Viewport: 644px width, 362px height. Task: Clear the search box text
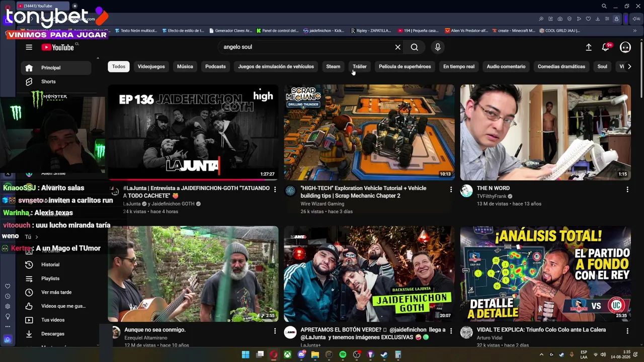(x=397, y=47)
